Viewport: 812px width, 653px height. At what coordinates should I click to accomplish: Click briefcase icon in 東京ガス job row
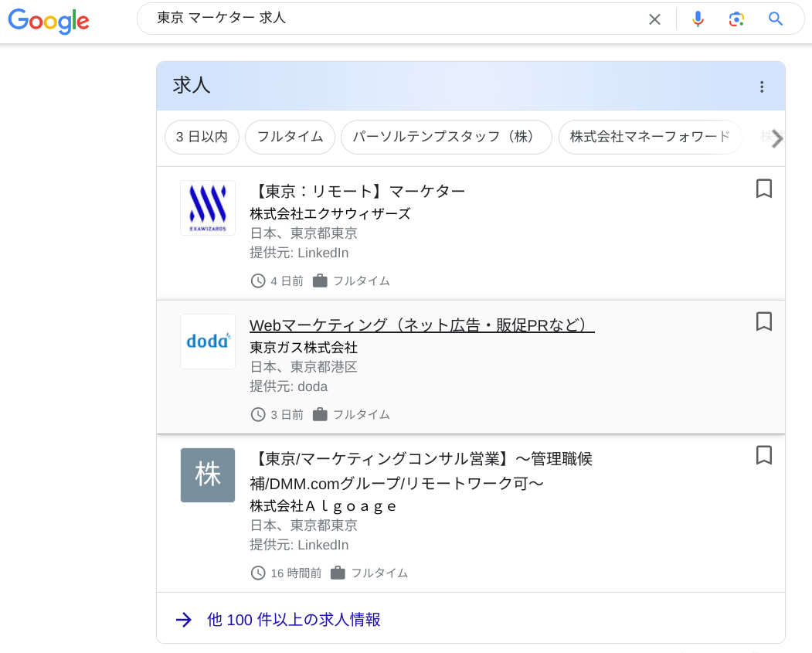(x=320, y=414)
